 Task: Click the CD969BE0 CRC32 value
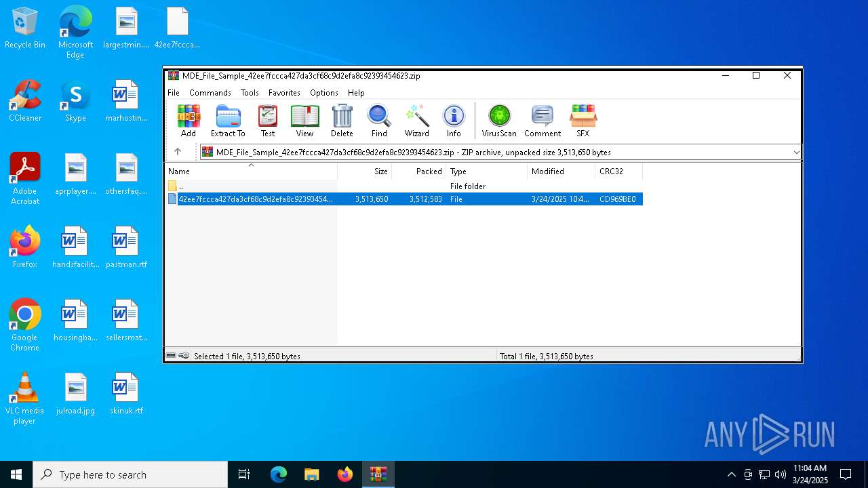click(x=618, y=199)
